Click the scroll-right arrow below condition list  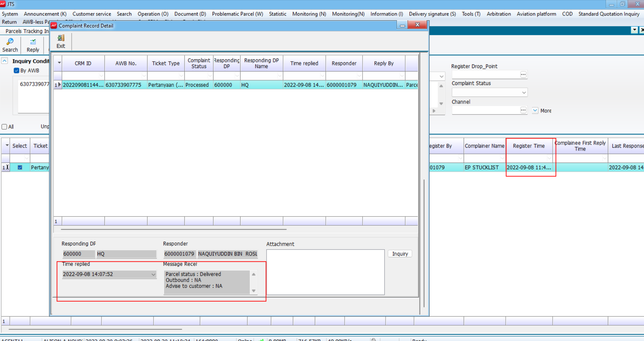click(x=434, y=111)
